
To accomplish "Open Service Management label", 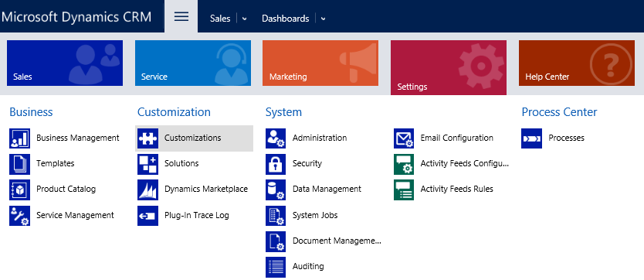I will [x=75, y=215].
